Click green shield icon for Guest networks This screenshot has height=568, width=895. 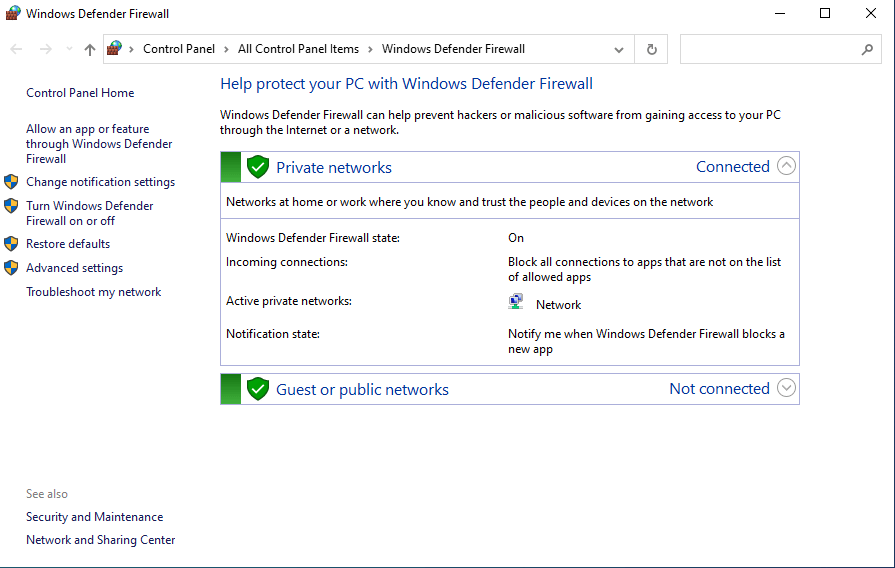258,389
